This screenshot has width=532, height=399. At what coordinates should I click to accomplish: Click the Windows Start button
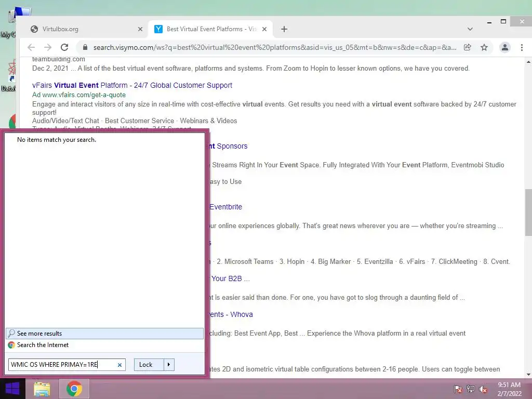12,389
